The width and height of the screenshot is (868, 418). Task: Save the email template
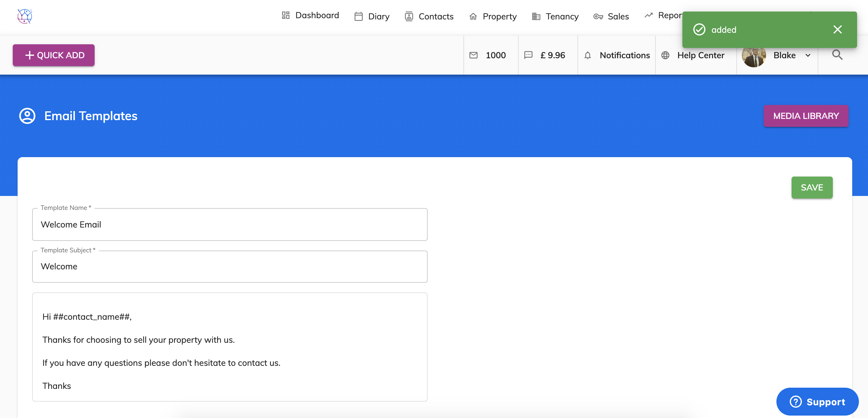(x=812, y=187)
